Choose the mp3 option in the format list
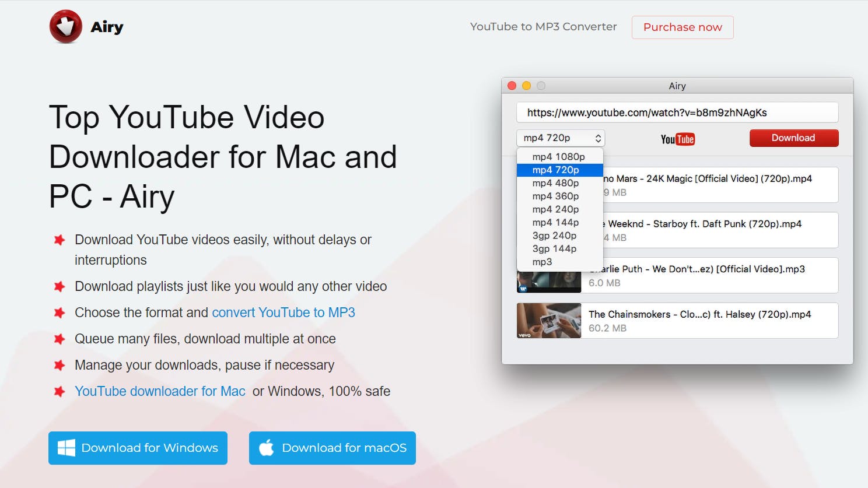The height and width of the screenshot is (488, 868). (559, 262)
